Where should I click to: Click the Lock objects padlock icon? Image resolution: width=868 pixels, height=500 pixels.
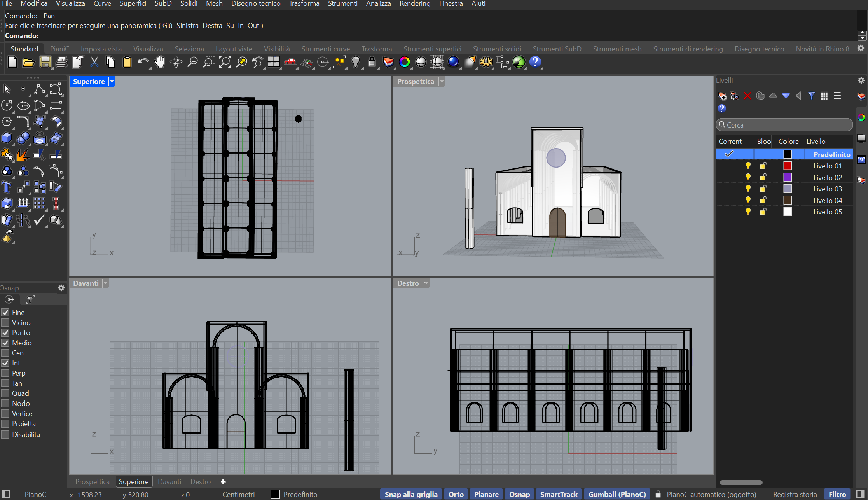(372, 62)
